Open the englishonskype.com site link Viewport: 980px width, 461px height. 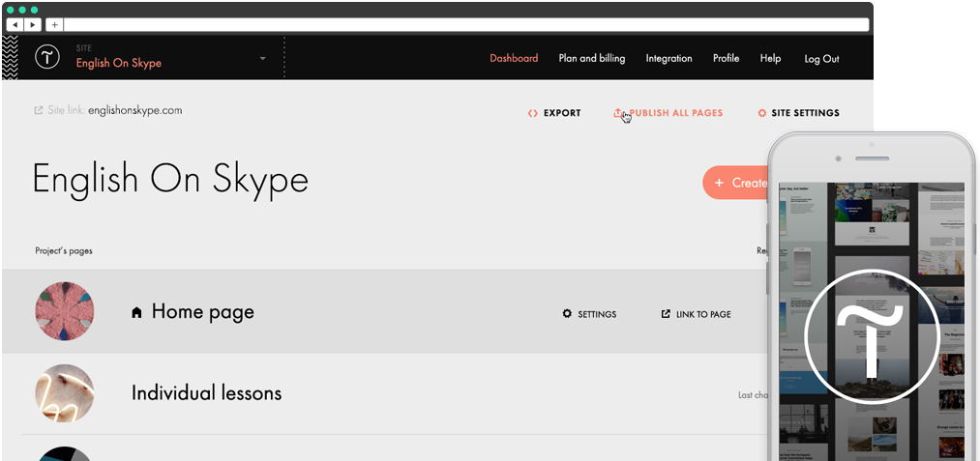[x=134, y=110]
